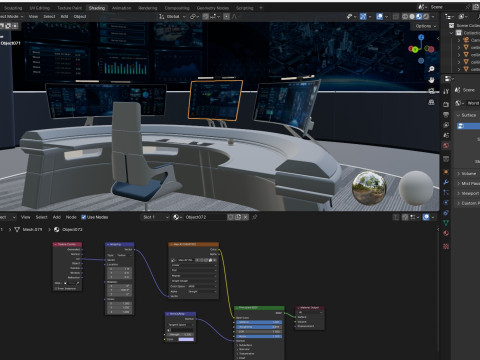Add a new workspace with the plus tab
Image resolution: width=480 pixels, height=360 pixels.
261,8
